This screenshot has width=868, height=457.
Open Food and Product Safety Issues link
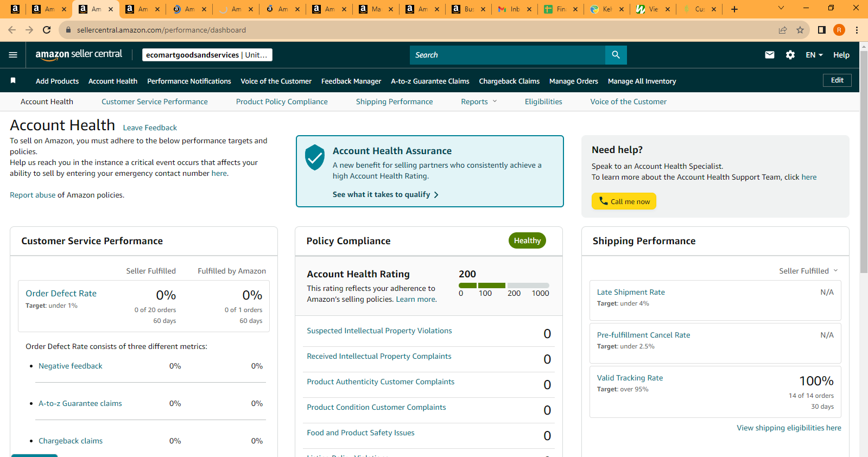(360, 433)
